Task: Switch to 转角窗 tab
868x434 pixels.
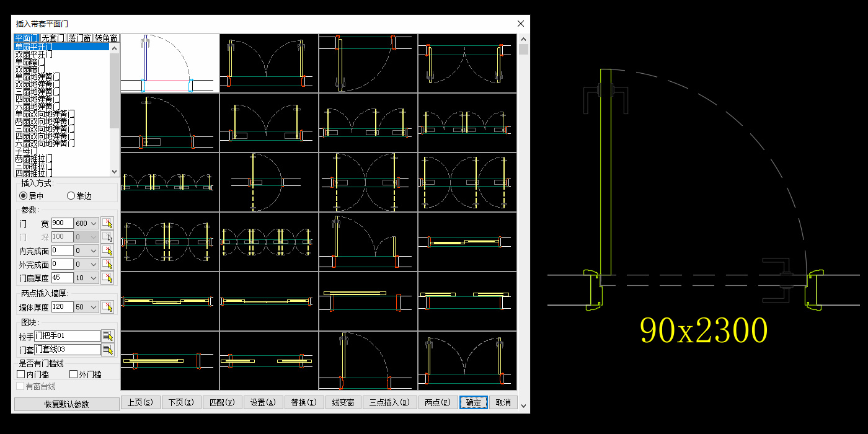Action: [x=107, y=38]
